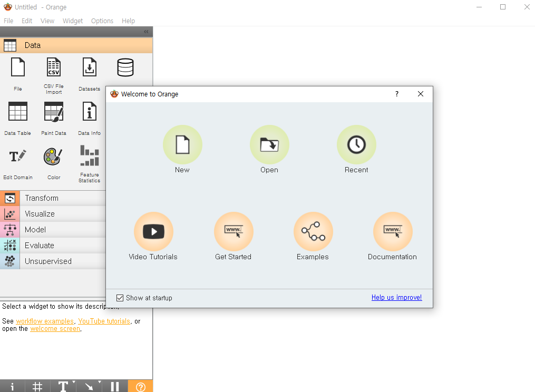The height and width of the screenshot is (392, 535).
Task: Open the Edit menu
Action: point(27,21)
